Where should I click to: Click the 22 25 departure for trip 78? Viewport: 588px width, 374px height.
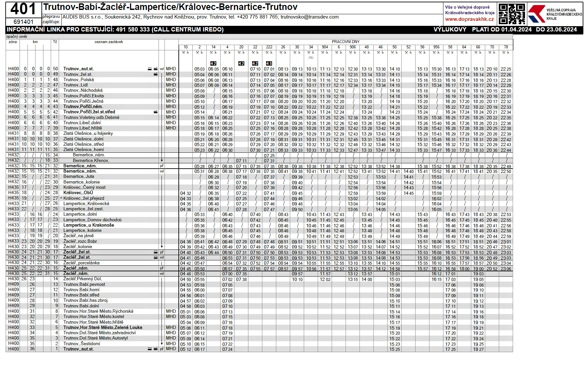[506, 69]
